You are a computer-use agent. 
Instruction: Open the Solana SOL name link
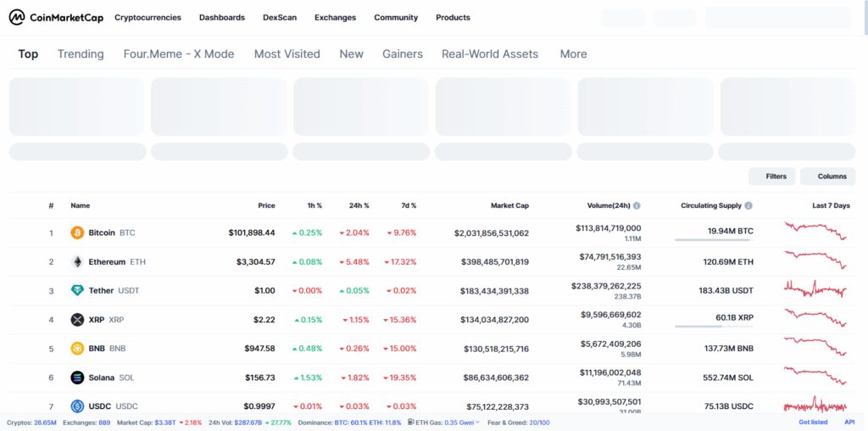click(x=111, y=378)
